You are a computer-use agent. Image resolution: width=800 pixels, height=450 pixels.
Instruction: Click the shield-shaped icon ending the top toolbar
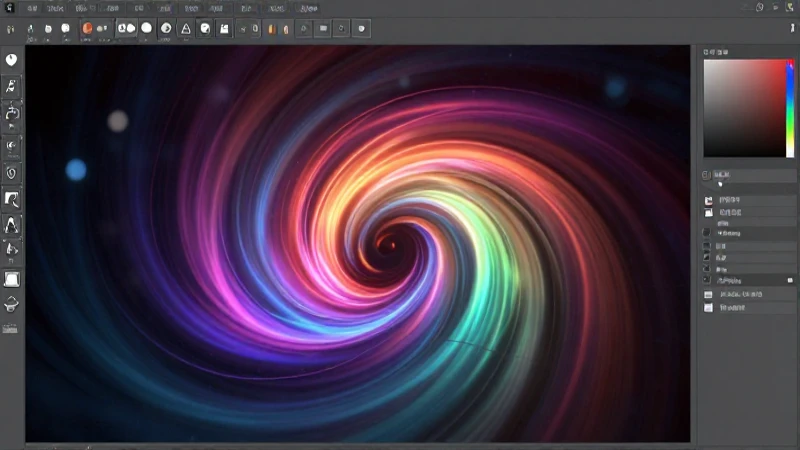(362, 29)
